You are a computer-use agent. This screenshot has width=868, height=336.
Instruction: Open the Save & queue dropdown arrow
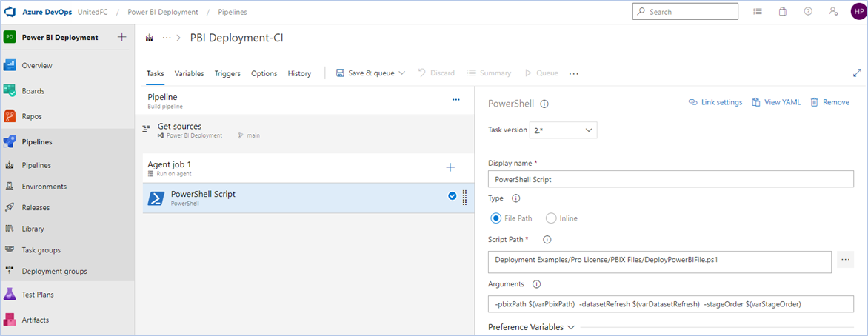click(402, 73)
